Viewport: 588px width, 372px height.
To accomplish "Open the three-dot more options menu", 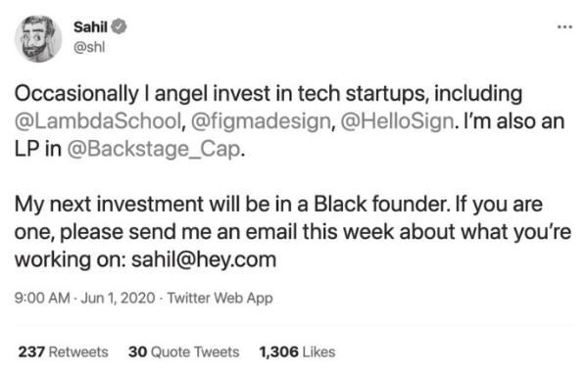I will [x=564, y=27].
